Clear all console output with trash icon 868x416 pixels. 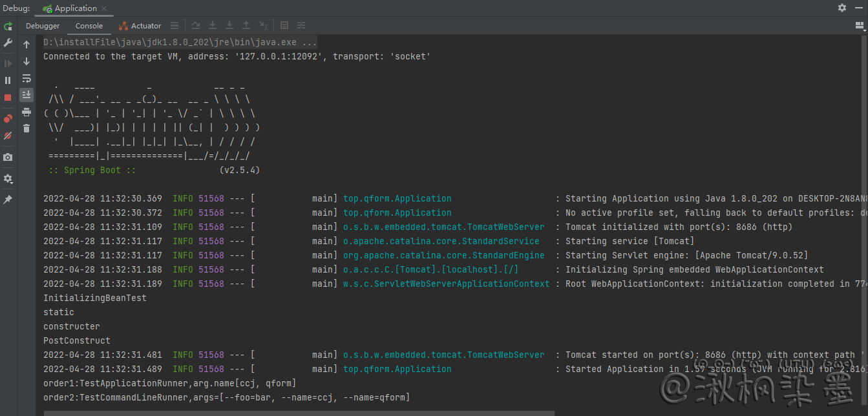click(x=26, y=129)
